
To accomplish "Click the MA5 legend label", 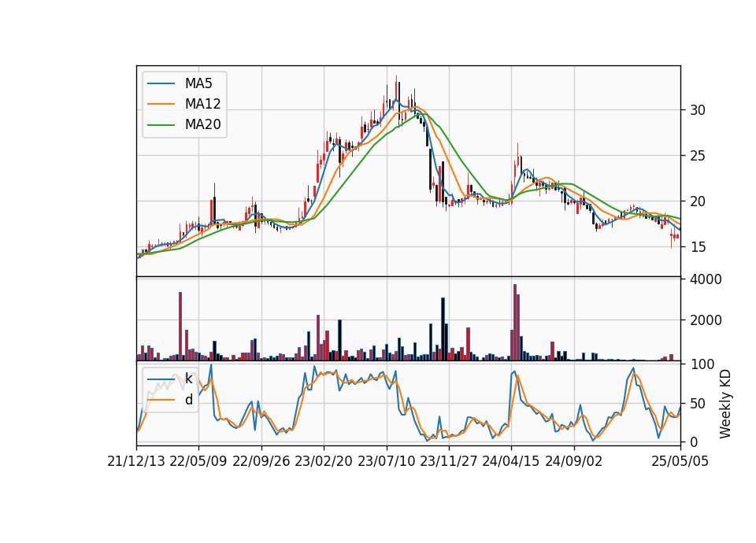I will pos(198,83).
